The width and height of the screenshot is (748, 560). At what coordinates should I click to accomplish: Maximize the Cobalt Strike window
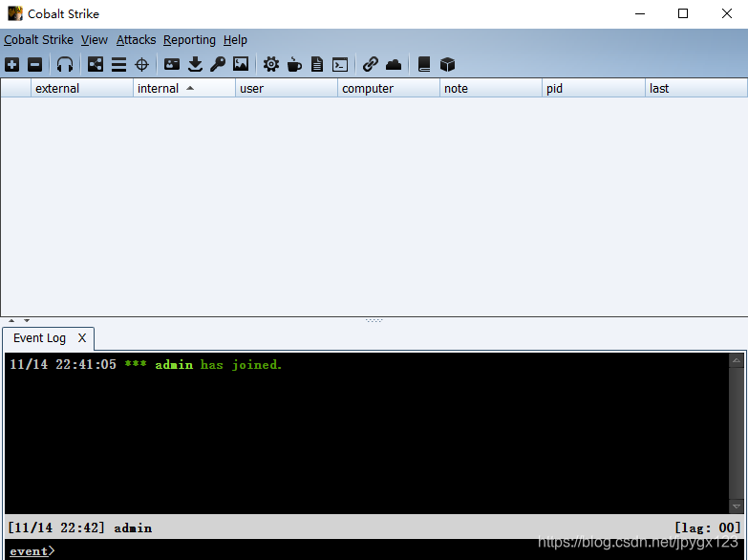683,13
